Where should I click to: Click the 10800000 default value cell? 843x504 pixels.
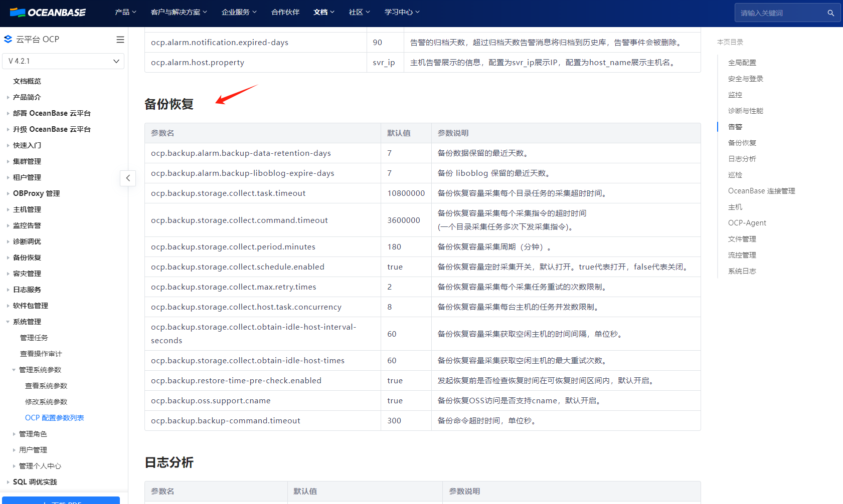[x=406, y=193]
